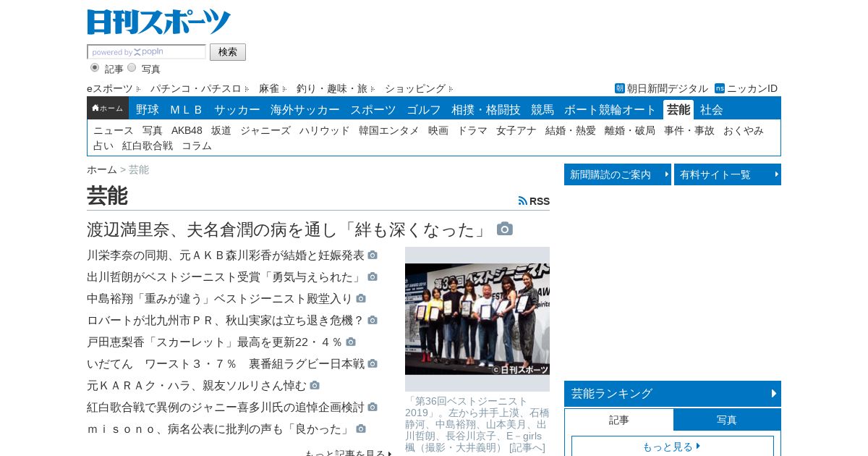Click camera icon next to ロバート article
The width and height of the screenshot is (868, 456).
[373, 321]
